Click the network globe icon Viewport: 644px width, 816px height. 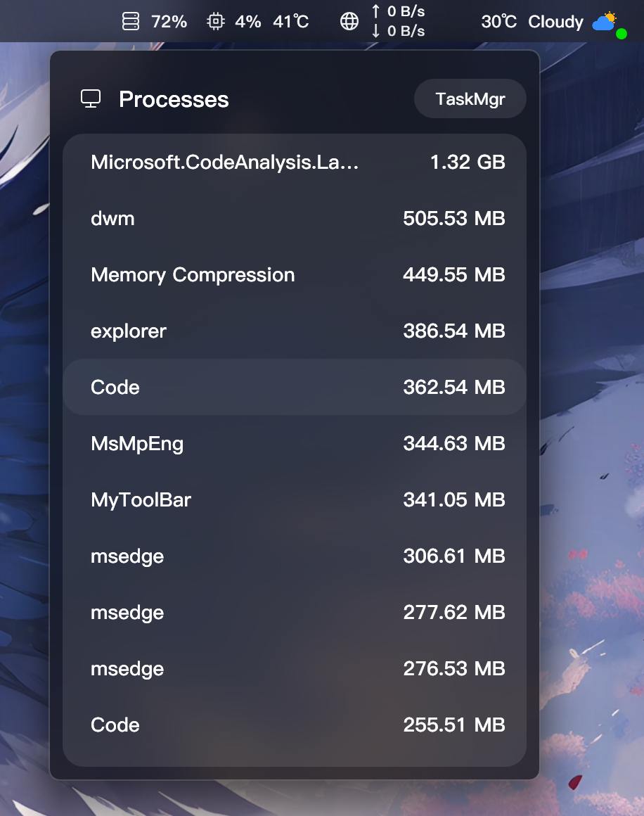coord(349,22)
